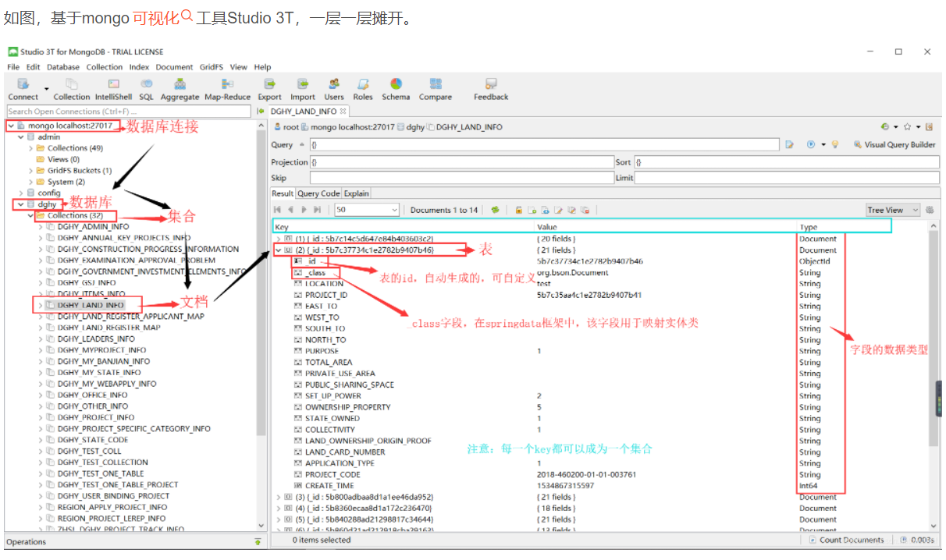Select the REGION_APPLY_PROJECT_INFO collection
Image resolution: width=946 pixels, height=560 pixels.
[x=112, y=507]
